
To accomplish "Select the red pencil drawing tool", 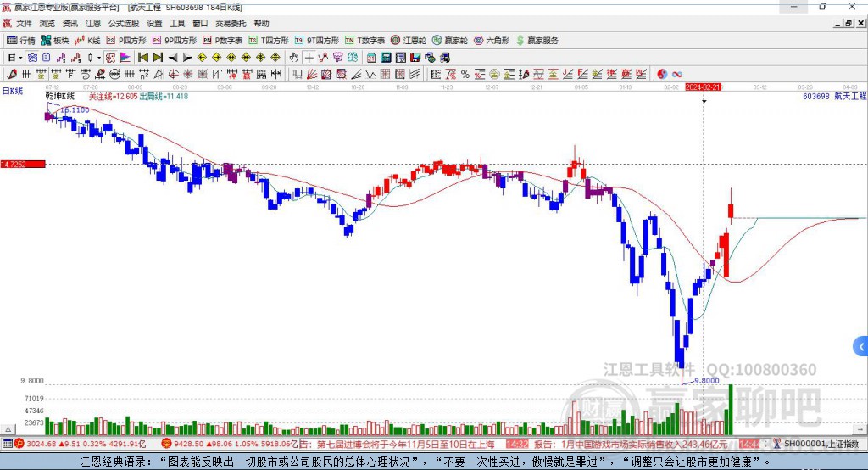I will [x=12, y=74].
